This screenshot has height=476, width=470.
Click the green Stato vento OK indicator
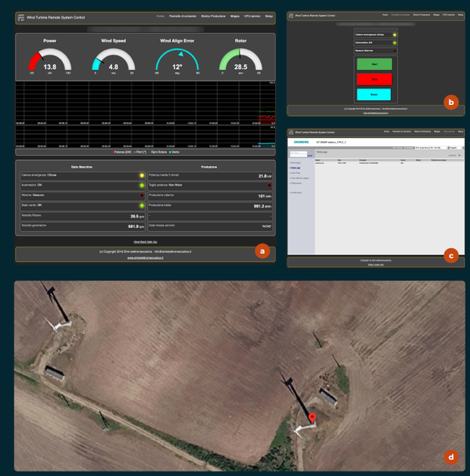click(142, 206)
